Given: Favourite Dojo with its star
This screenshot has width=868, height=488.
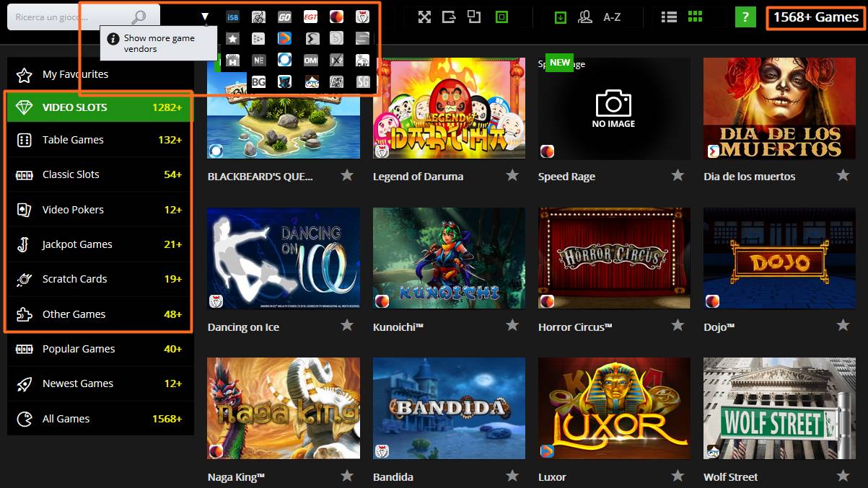Looking at the screenshot, I should pos(843,326).
